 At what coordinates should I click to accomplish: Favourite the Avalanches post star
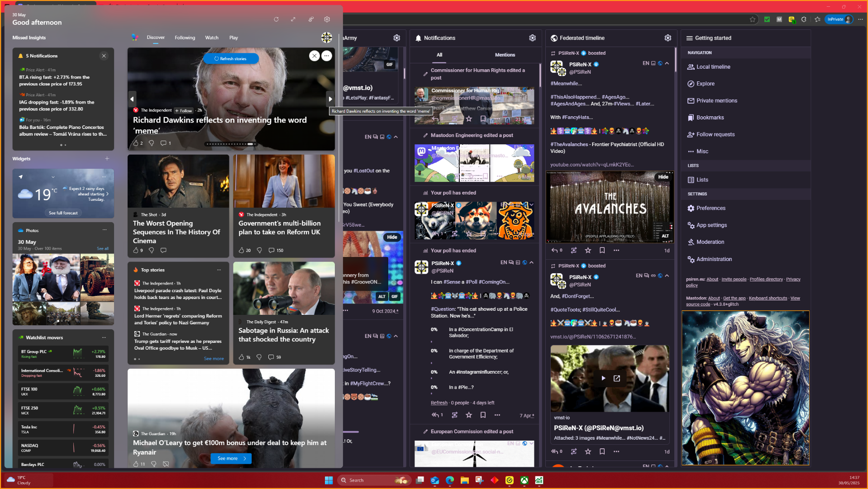pyautogui.click(x=588, y=250)
